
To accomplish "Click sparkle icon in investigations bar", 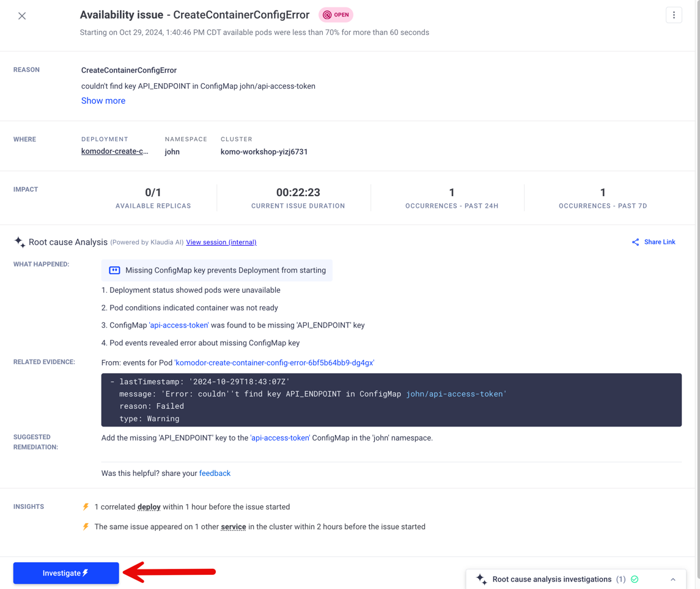I will [482, 579].
